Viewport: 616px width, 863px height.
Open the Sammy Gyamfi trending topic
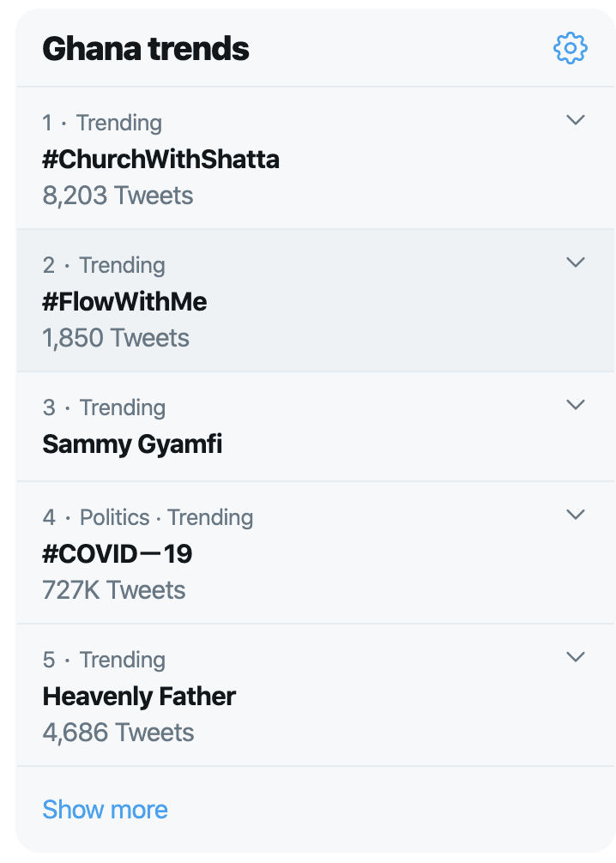tap(132, 444)
